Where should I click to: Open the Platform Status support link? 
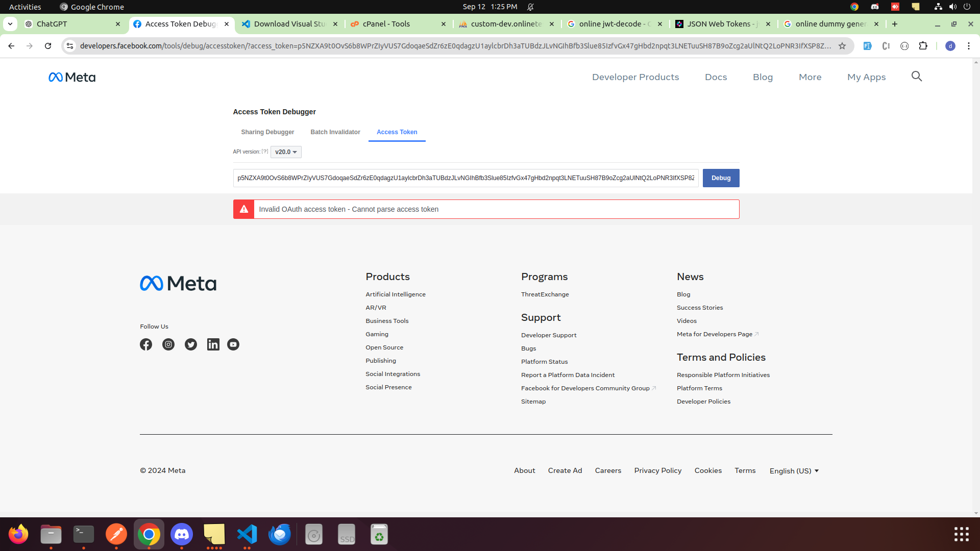544,362
